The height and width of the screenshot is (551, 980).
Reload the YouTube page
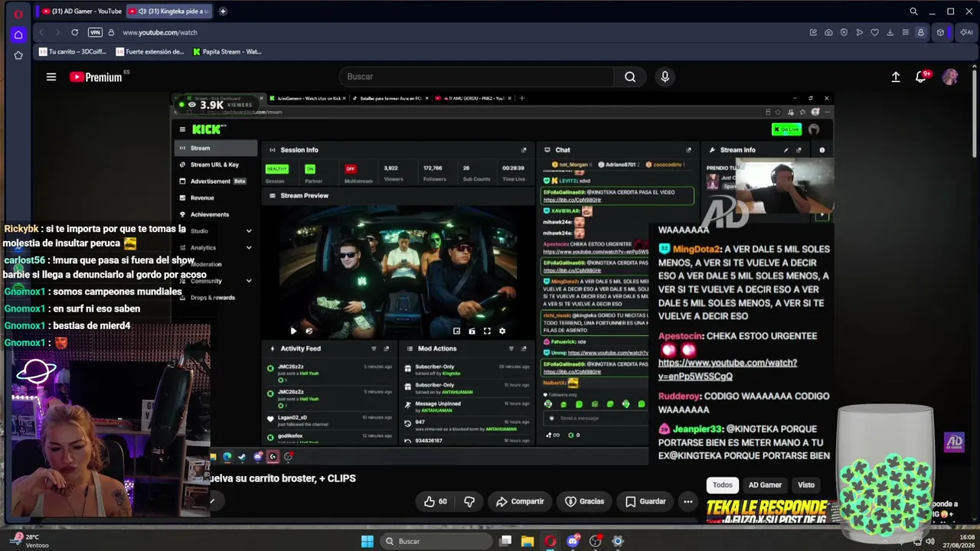(x=74, y=32)
